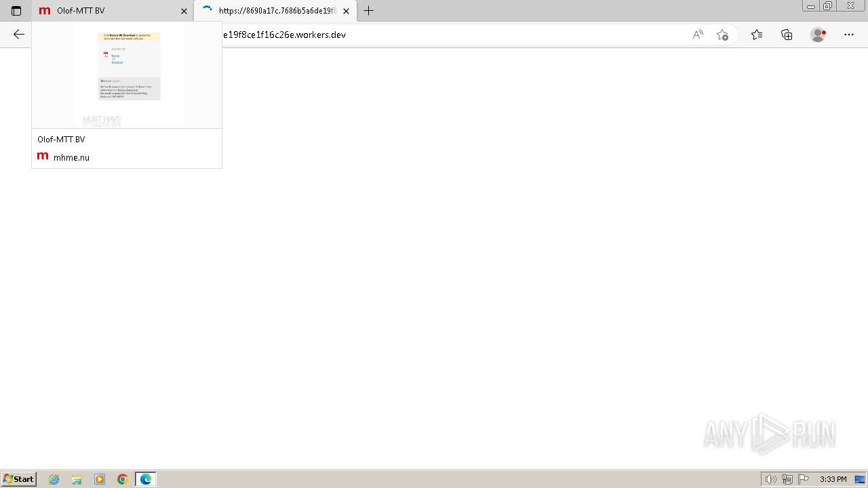The height and width of the screenshot is (488, 868).
Task: Minimize the Edge browser window
Action: [x=811, y=6]
